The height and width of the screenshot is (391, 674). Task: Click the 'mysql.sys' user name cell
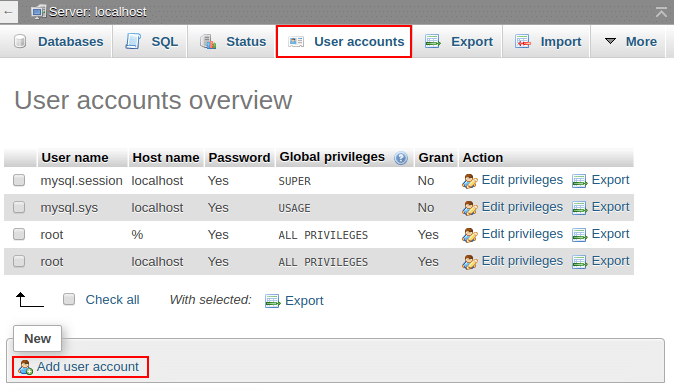[x=69, y=208]
